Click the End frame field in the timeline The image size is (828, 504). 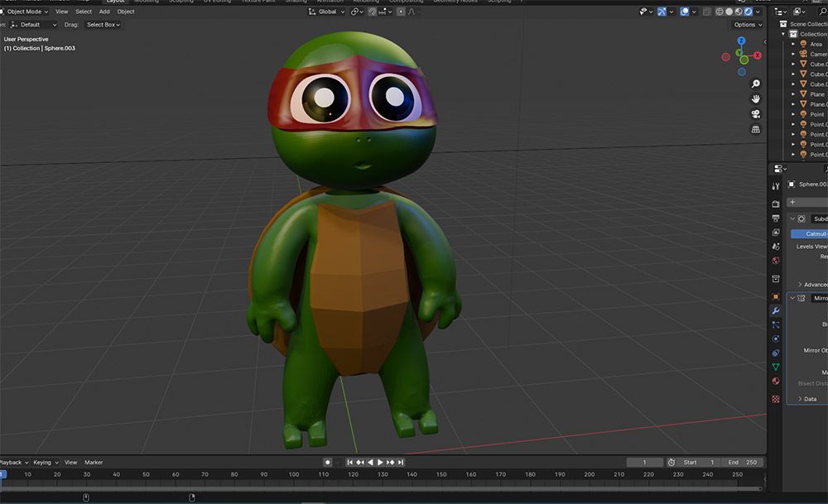[x=742, y=463]
